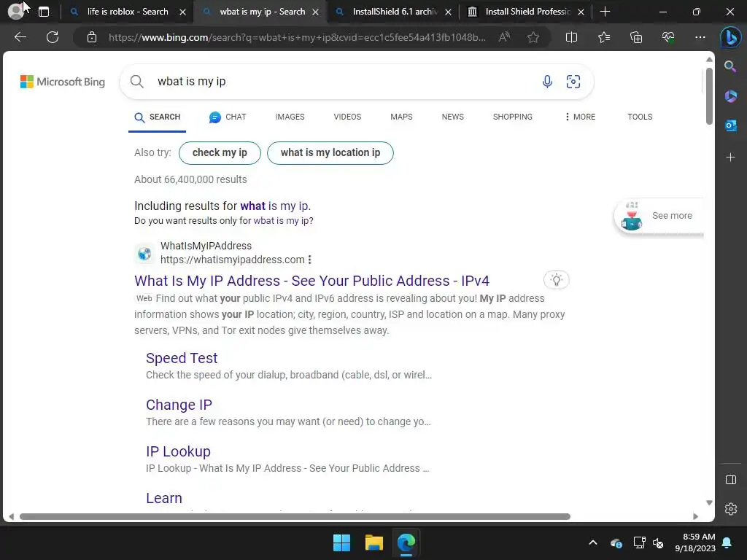747x560 pixels.
Task: Open Outlook sidebar icon
Action: pos(730,125)
